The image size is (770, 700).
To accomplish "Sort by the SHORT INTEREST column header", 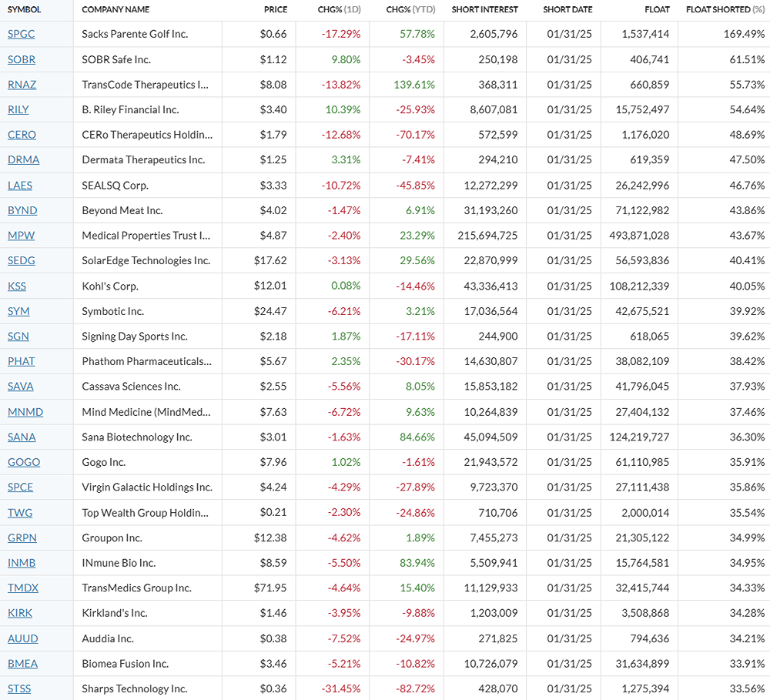I will click(x=484, y=9).
